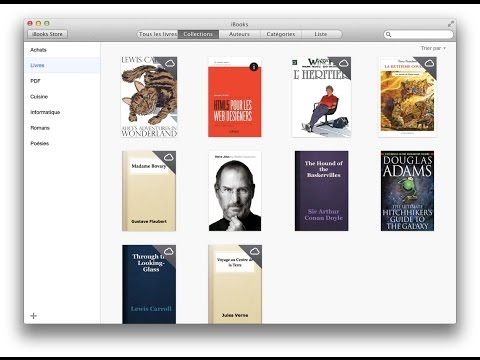Open the Informatique collection
Screen dimensions: 480x360
[x=62, y=112]
